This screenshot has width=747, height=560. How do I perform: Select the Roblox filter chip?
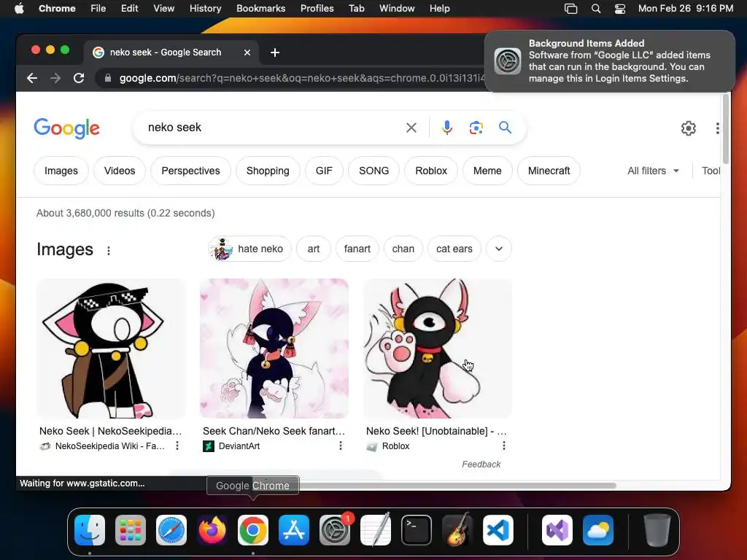coord(431,171)
